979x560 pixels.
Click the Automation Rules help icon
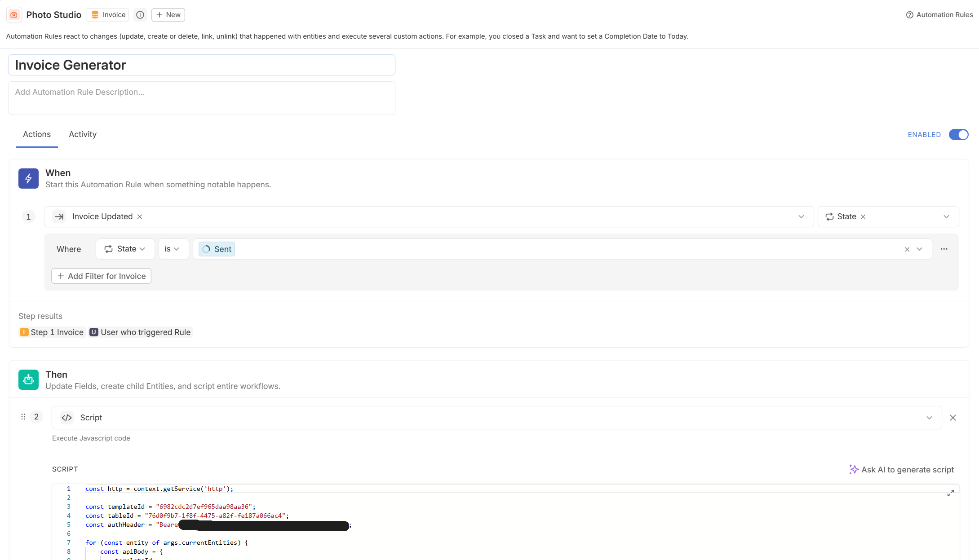(909, 15)
